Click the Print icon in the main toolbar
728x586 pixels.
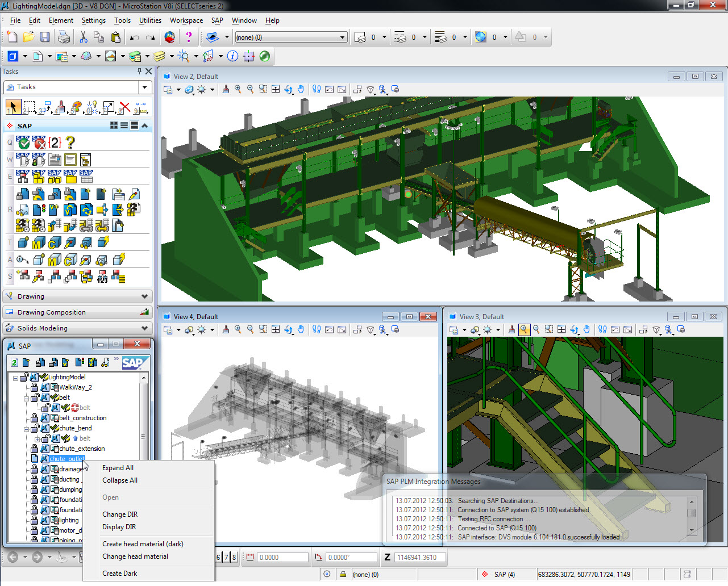[64, 37]
